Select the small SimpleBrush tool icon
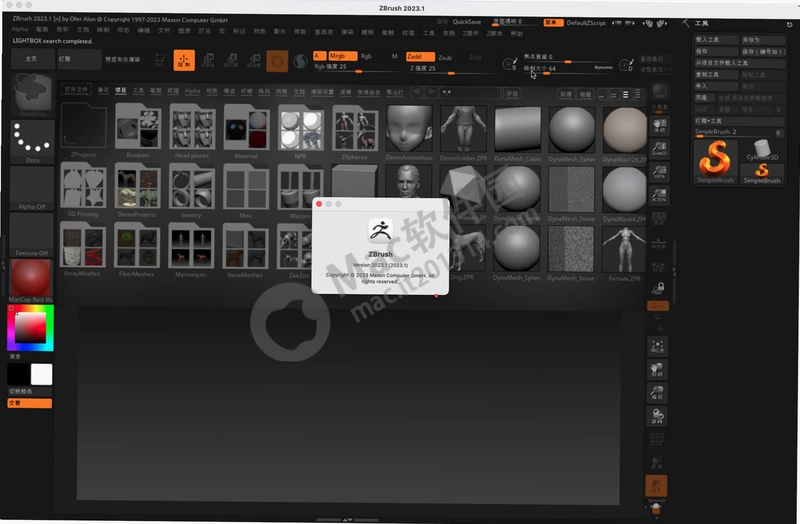 (x=762, y=173)
